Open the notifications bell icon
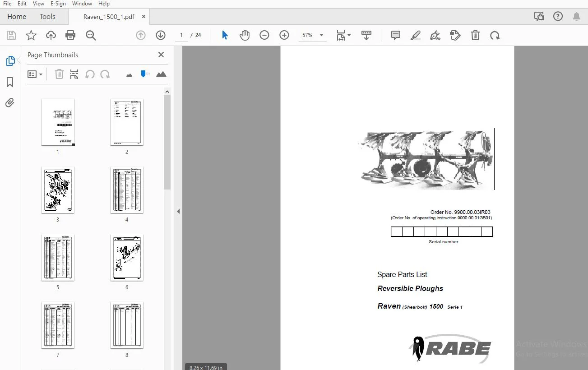The width and height of the screenshot is (588, 370). pyautogui.click(x=577, y=17)
